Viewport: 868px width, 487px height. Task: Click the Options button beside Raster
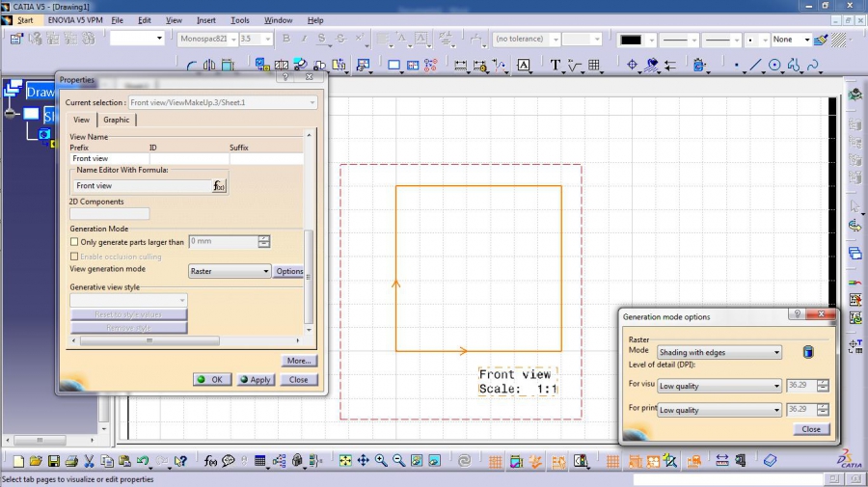coord(289,271)
